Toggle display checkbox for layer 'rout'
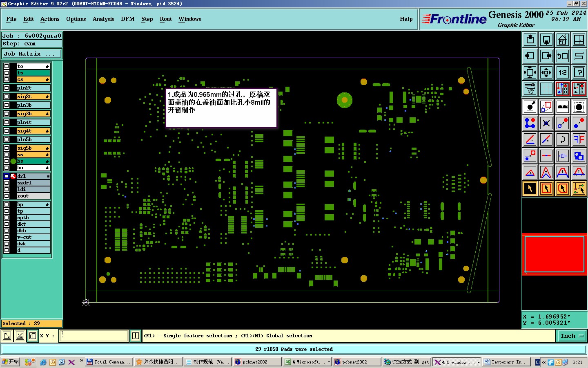The width and height of the screenshot is (588, 368). click(x=7, y=196)
